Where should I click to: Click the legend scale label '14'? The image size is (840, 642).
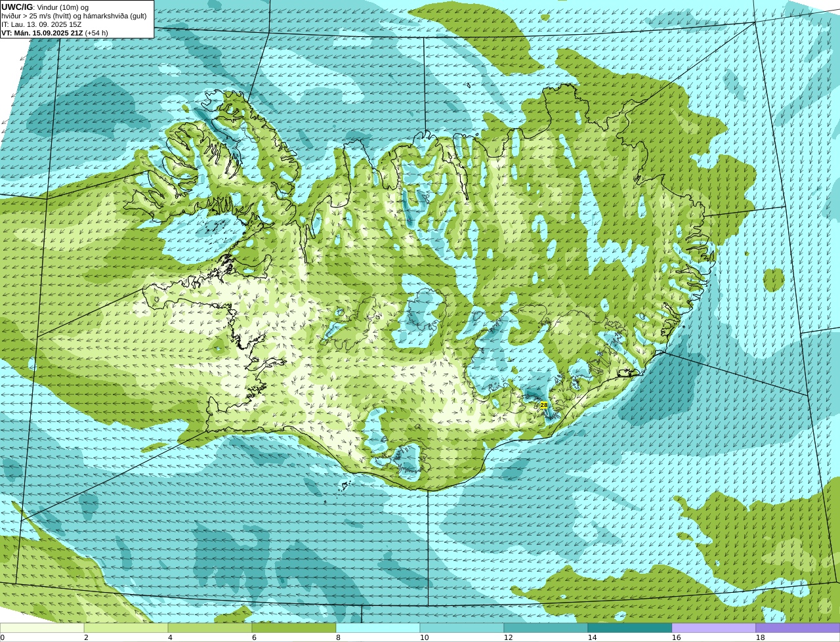click(592, 637)
